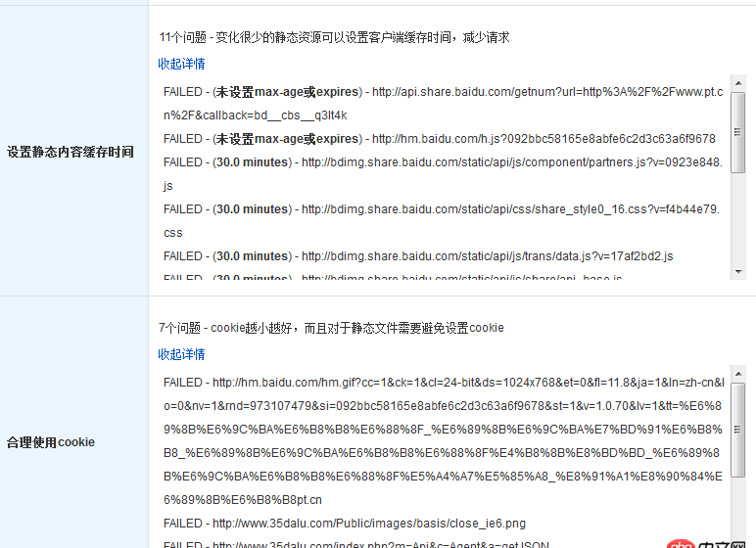
Task: Select the trans/data.js FAILED entry
Action: [418, 256]
